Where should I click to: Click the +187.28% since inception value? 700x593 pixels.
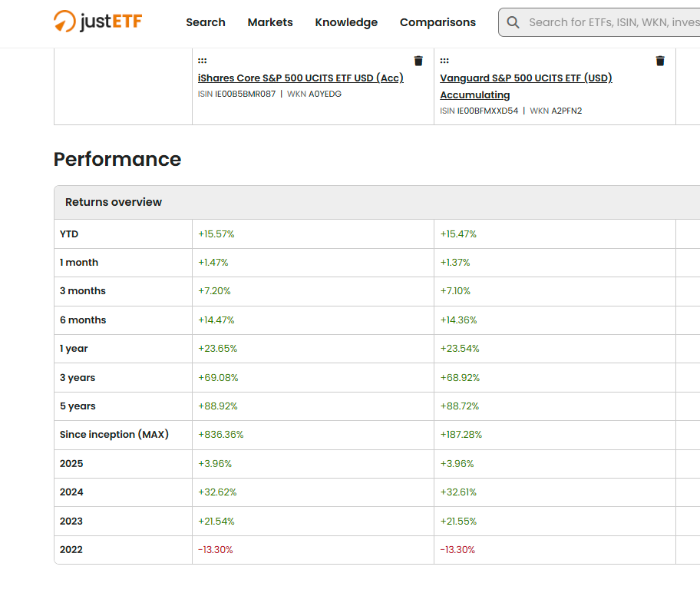coord(461,434)
